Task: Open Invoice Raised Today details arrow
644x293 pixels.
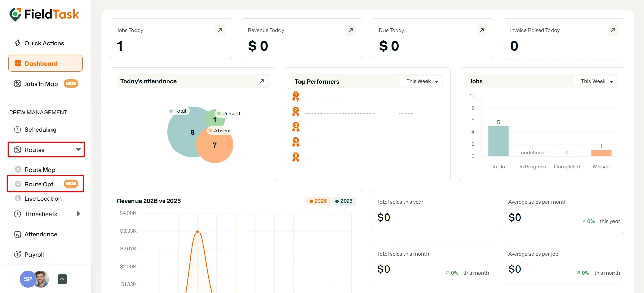Action: coord(613,30)
